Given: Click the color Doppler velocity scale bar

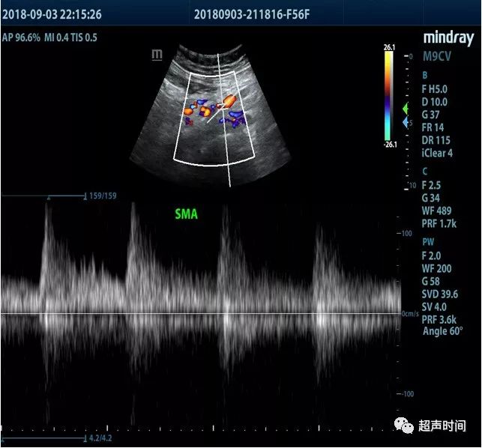Looking at the screenshot, I should (388, 95).
